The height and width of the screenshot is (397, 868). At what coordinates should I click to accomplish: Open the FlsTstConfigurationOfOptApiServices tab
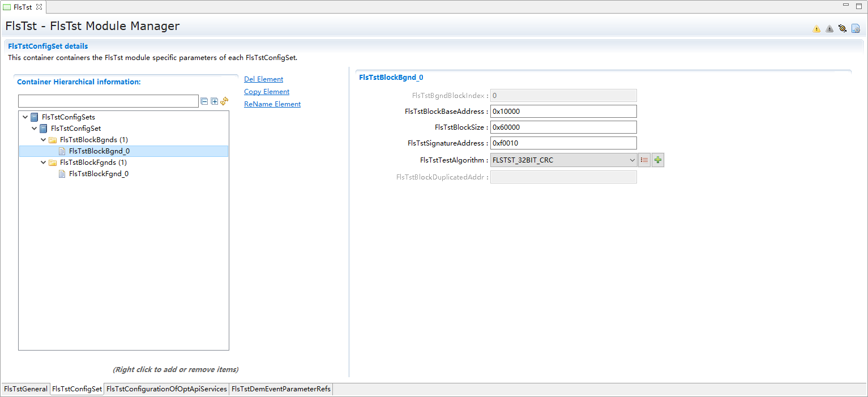pos(166,389)
